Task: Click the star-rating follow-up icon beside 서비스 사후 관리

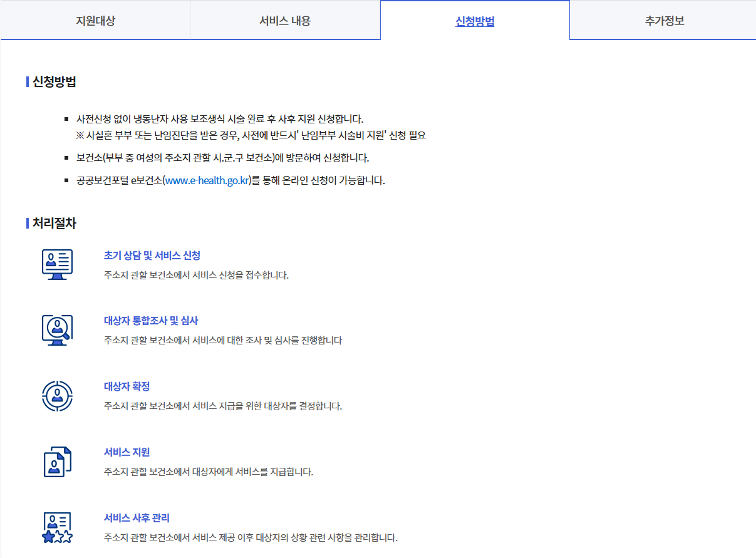Action: pyautogui.click(x=57, y=528)
